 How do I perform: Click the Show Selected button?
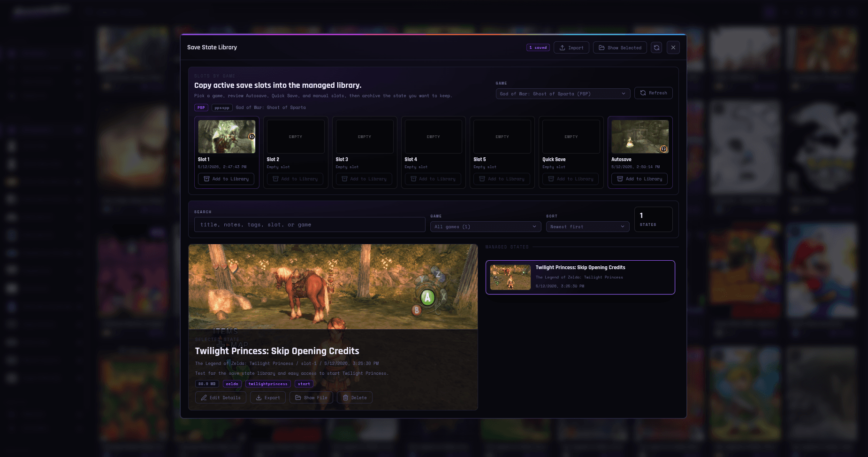coord(620,47)
